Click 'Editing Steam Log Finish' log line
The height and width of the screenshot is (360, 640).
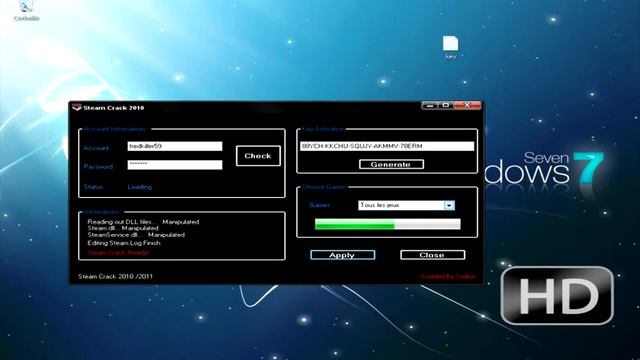[x=124, y=243]
